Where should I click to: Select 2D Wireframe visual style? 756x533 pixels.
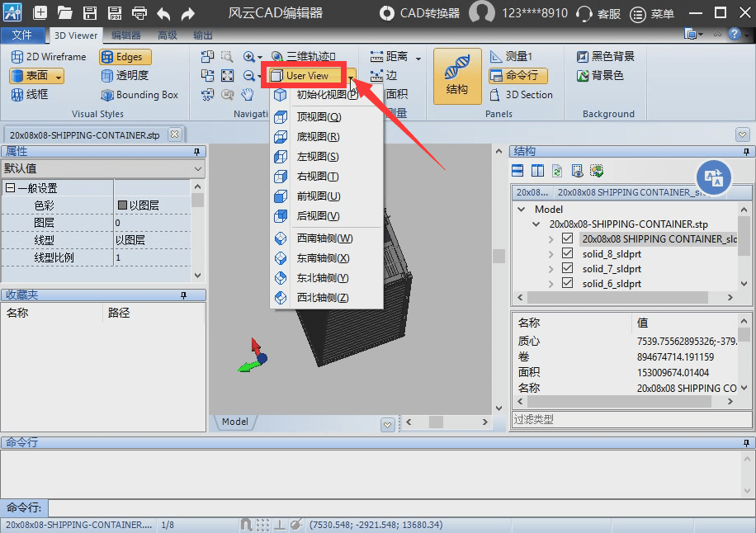48,57
